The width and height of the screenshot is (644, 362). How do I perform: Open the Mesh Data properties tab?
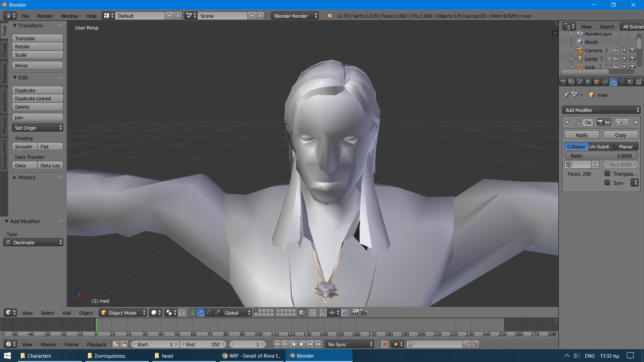[622, 82]
